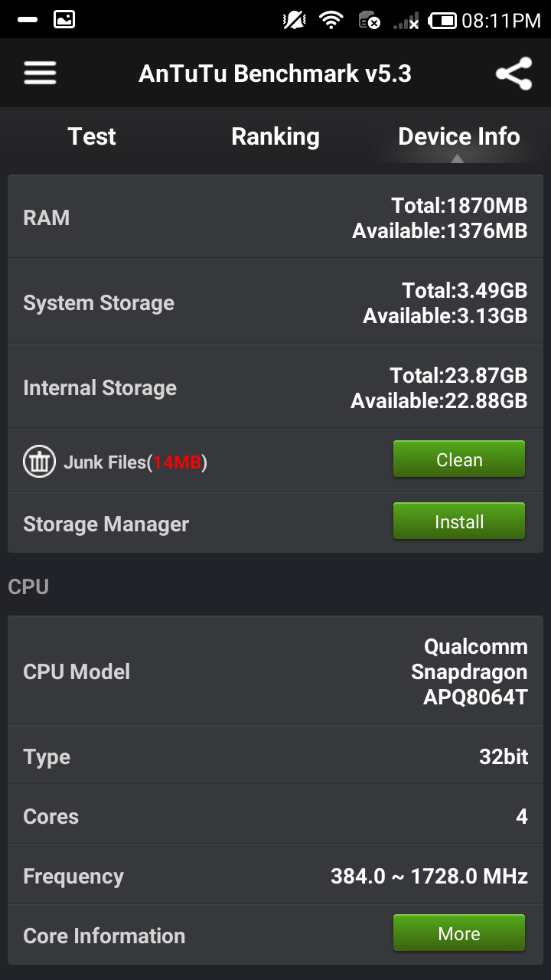
Task: Tap the picture notification icon
Action: coord(64,20)
